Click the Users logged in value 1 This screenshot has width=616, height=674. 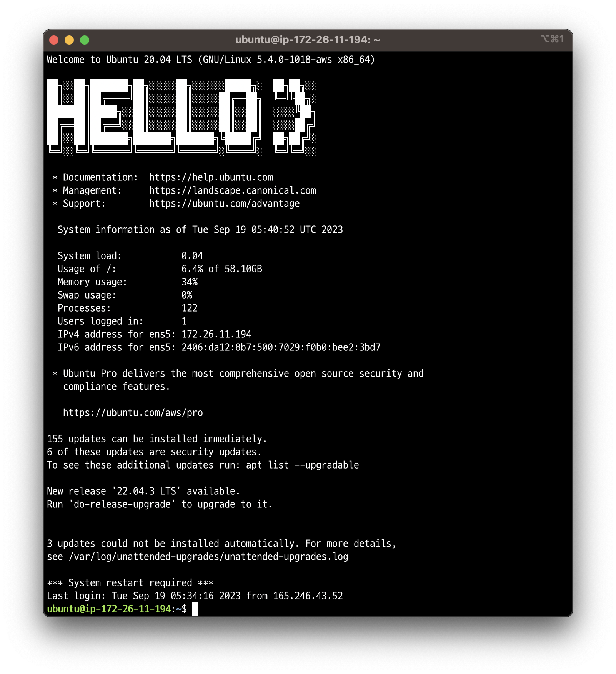point(184,321)
